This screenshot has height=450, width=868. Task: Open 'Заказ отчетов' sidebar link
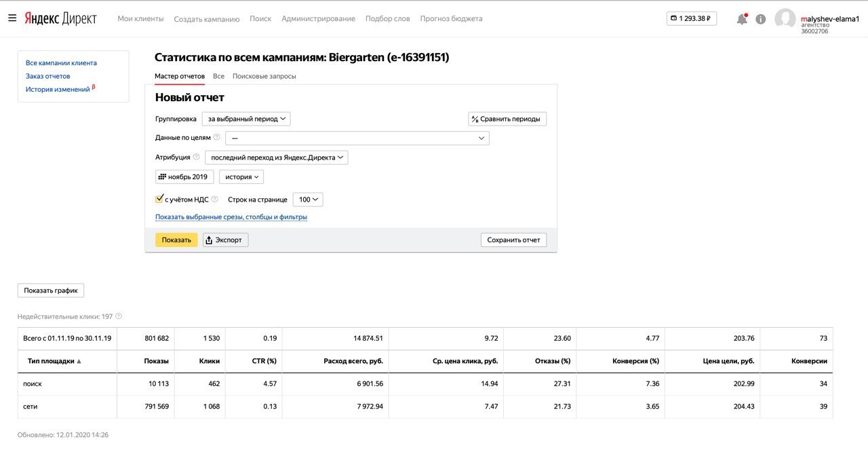[47, 76]
